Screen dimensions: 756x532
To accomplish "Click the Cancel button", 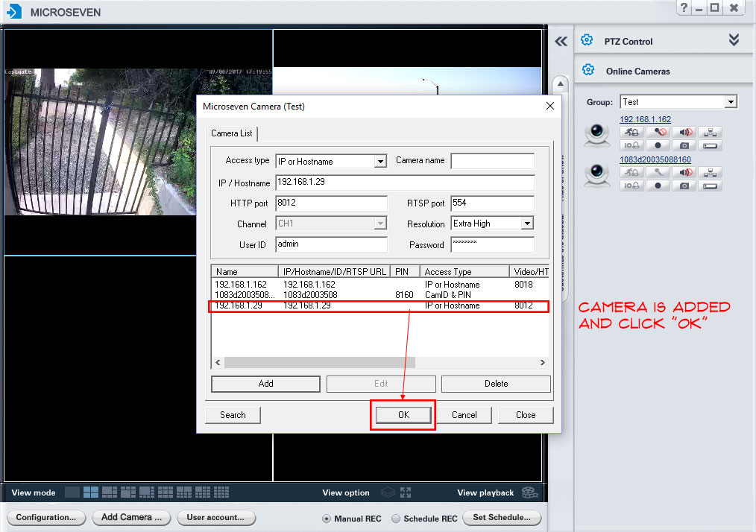I will pos(464,415).
